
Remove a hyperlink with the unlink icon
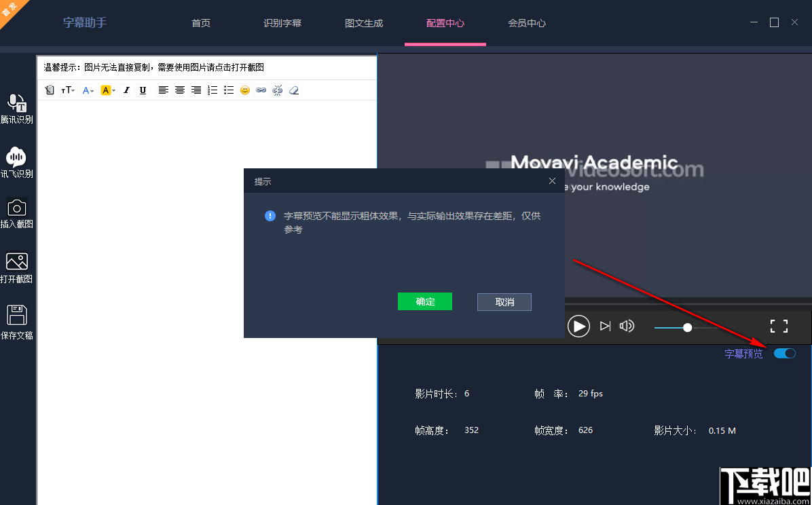click(277, 90)
